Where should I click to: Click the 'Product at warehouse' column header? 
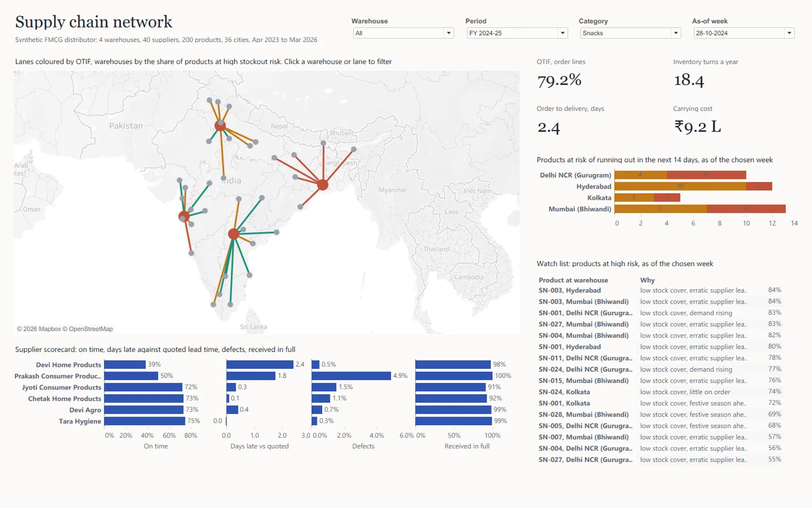[x=573, y=280]
